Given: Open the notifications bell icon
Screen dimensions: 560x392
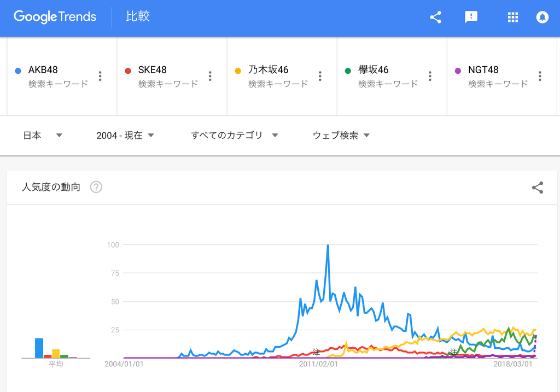Looking at the screenshot, I should tap(542, 17).
